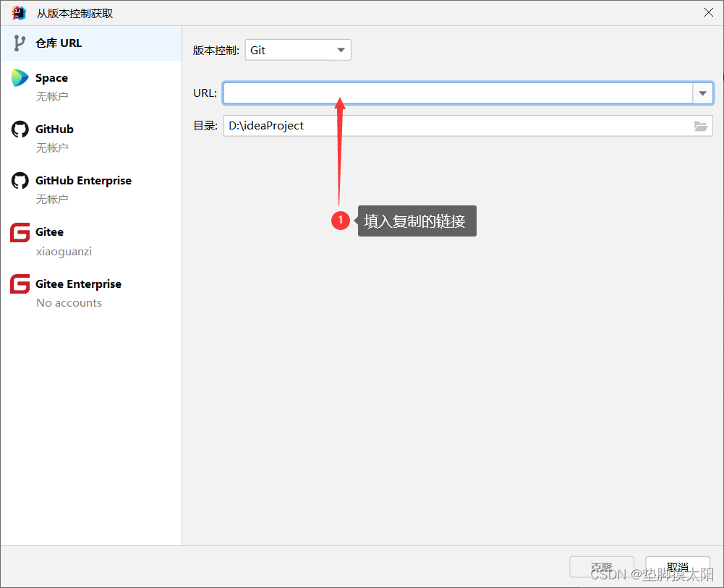
Task: Close the 从版本控制获取 dialog
Action: [x=708, y=12]
